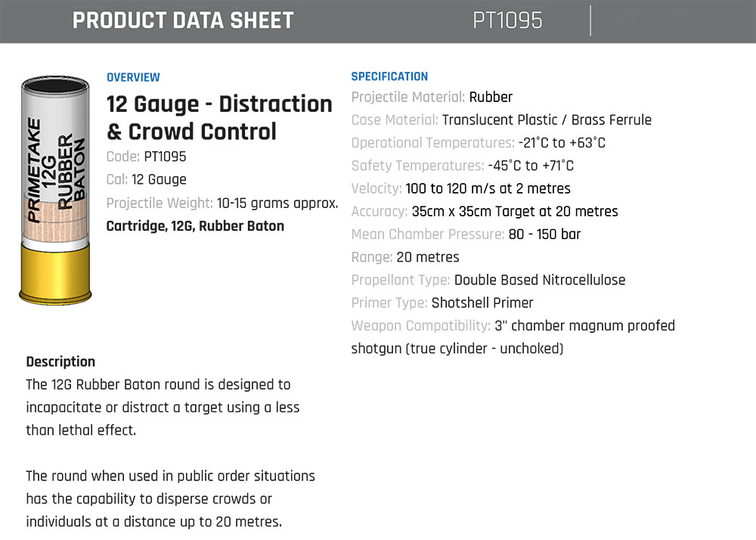Click the Projectile Material: Rubber line
This screenshot has width=756, height=540.
[x=432, y=97]
